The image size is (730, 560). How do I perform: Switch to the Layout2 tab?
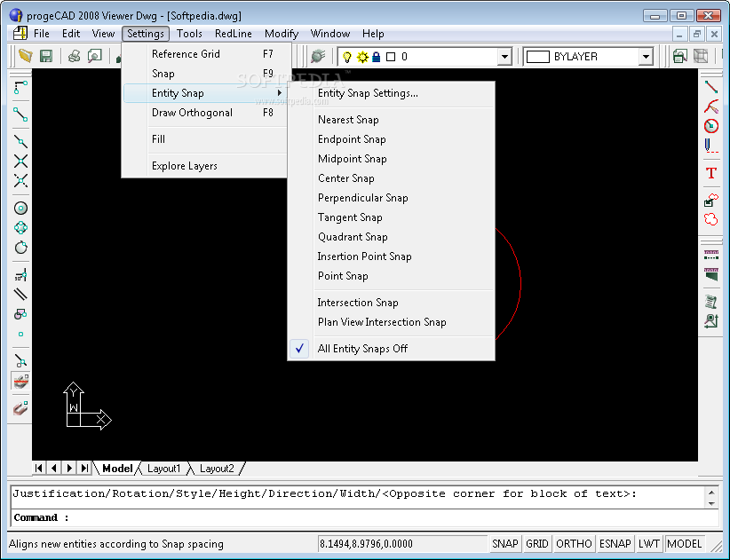pos(217,469)
